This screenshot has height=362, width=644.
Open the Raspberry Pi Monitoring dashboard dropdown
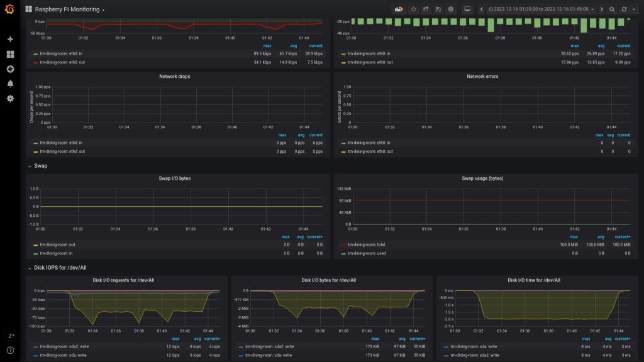(x=69, y=9)
